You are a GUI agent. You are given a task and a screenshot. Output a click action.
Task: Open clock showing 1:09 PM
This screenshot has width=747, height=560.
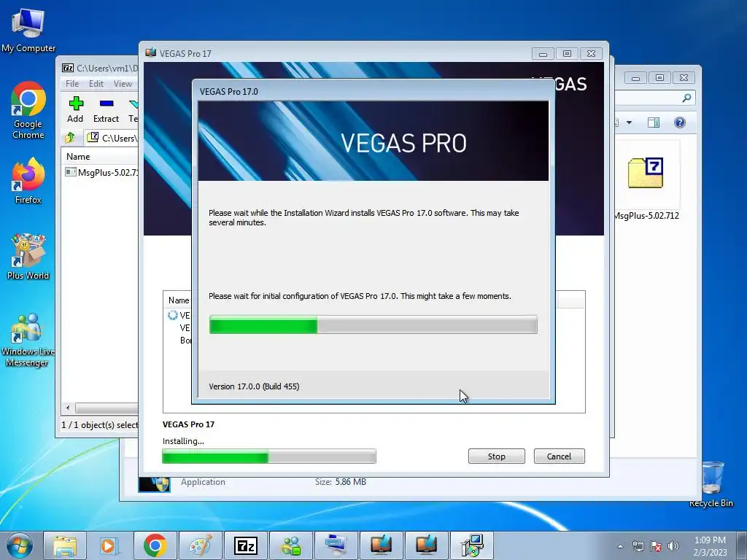point(710,545)
